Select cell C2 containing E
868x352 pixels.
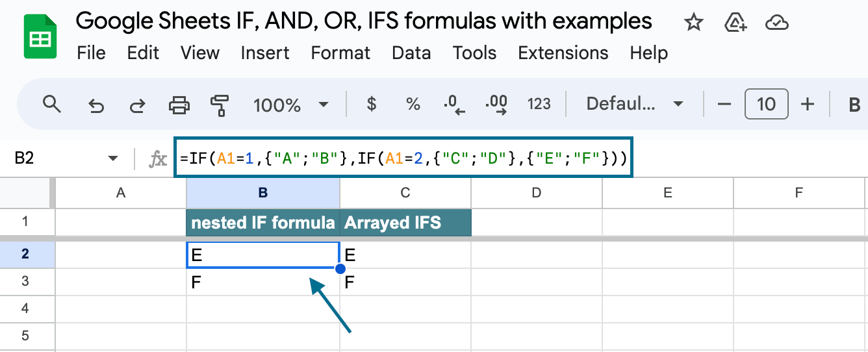coord(405,255)
